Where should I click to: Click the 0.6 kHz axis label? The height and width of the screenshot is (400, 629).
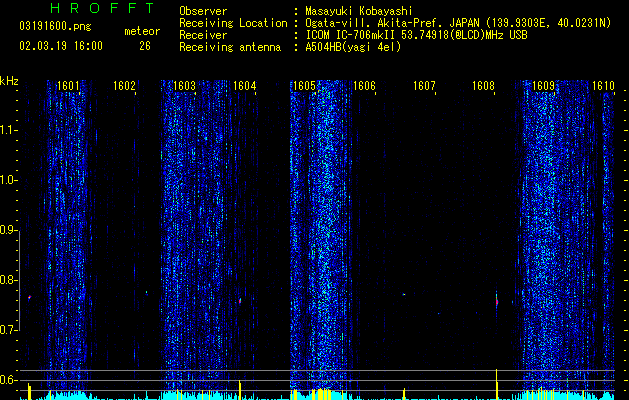[x=8, y=380]
